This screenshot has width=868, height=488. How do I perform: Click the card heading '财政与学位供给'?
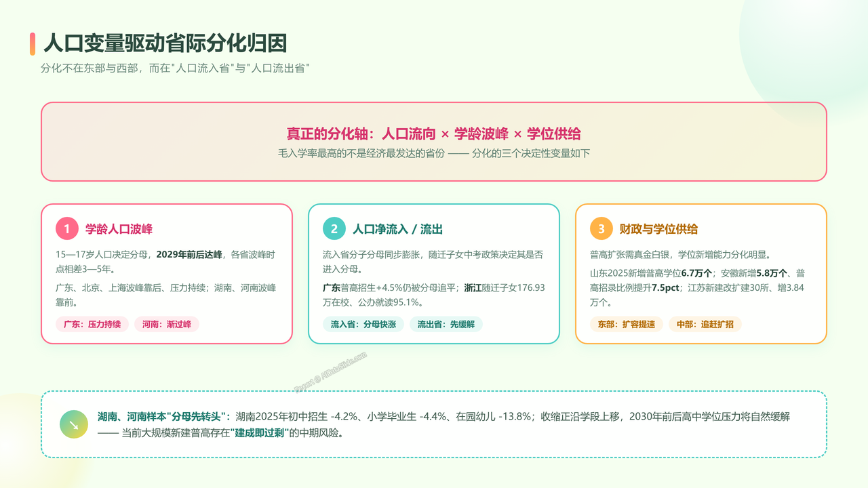658,229
